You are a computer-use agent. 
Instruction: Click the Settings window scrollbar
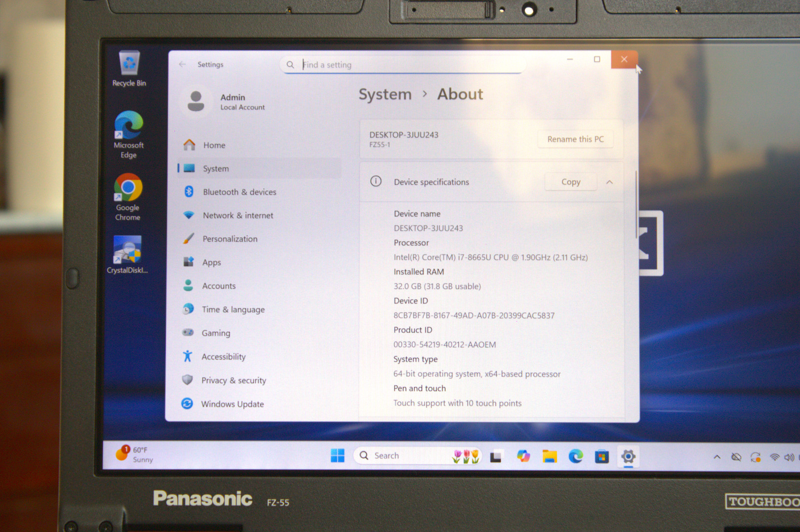[636, 205]
